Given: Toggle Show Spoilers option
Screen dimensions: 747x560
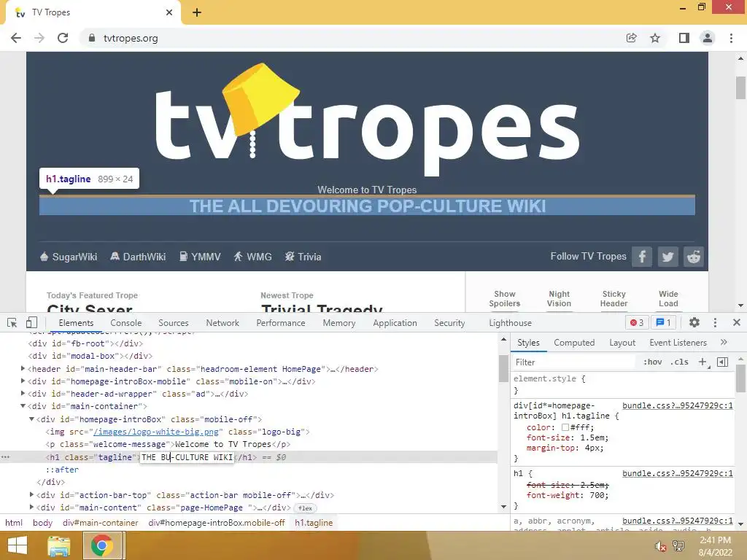Looking at the screenshot, I should 505,299.
